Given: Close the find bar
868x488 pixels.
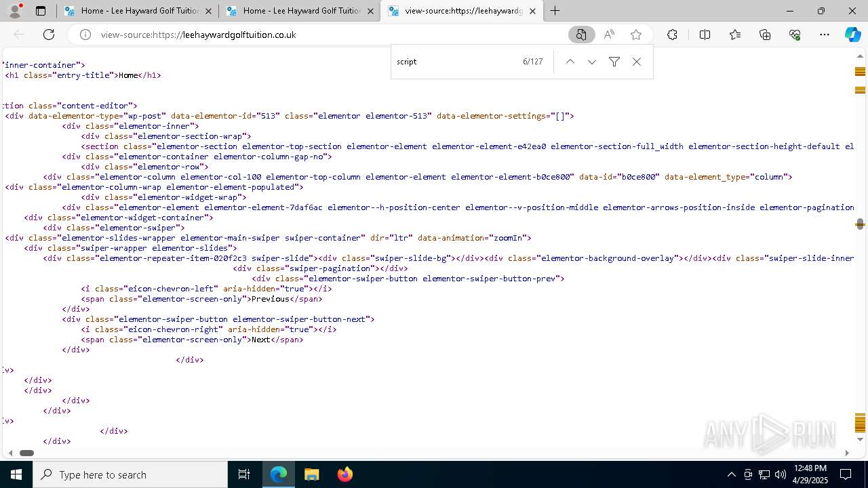Looking at the screenshot, I should click(x=637, y=62).
